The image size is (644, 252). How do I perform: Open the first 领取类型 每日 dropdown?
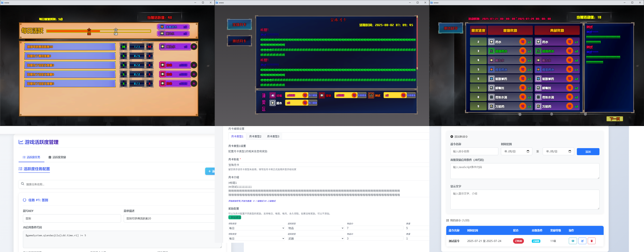tap(257, 228)
